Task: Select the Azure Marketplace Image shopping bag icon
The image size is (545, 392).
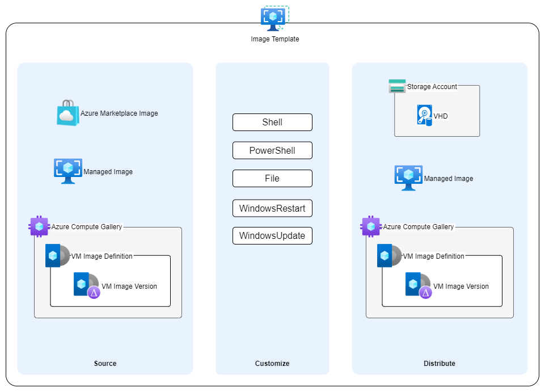Action: point(68,113)
